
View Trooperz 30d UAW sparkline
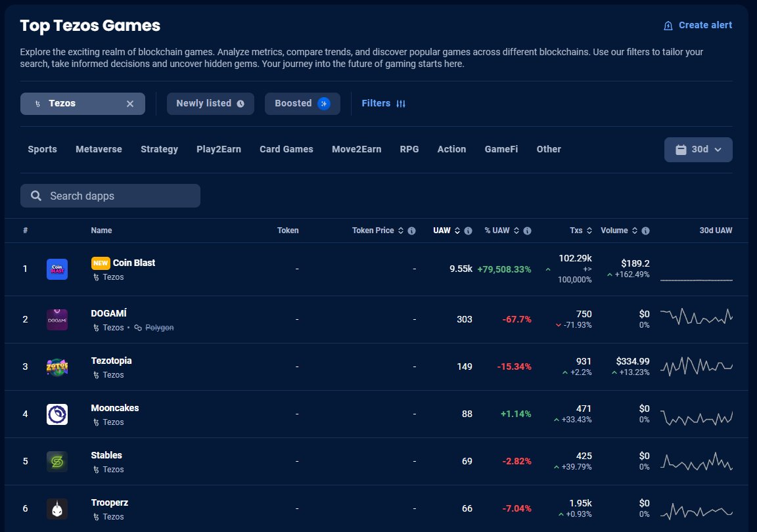coord(696,511)
